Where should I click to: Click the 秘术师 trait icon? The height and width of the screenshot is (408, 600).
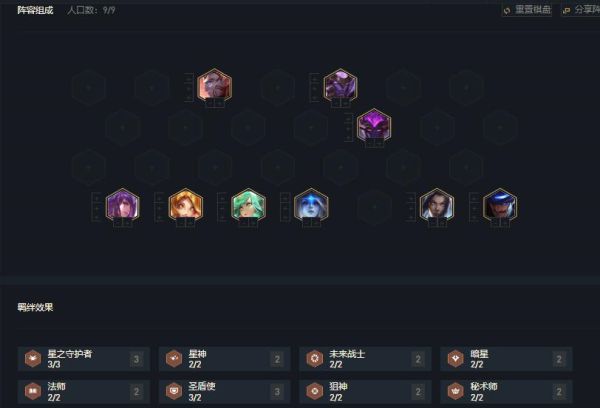point(455,391)
